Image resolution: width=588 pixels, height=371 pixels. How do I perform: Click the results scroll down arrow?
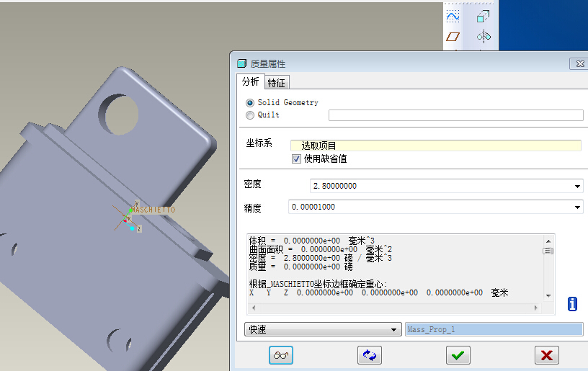pos(548,295)
